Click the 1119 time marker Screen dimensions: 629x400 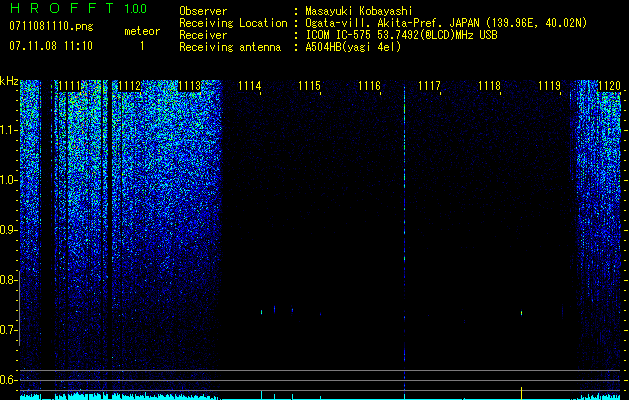click(549, 86)
